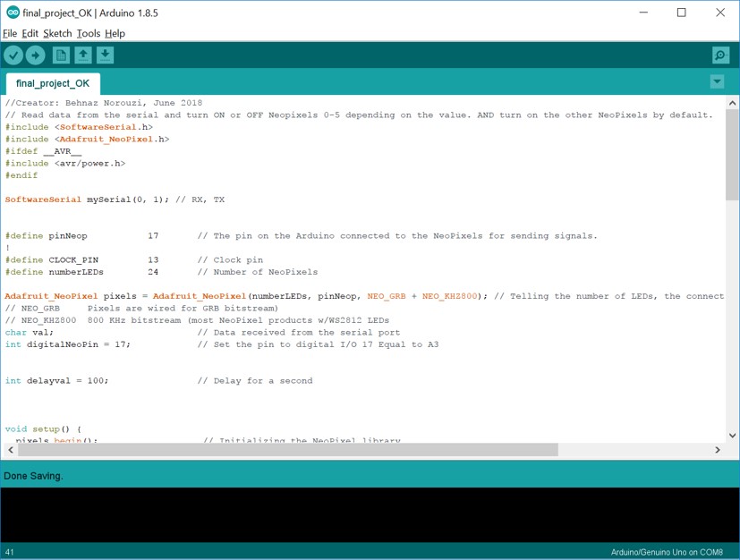The image size is (740, 560).
Task: Click the 'Done Saving.' status message
Action: [x=33, y=476]
